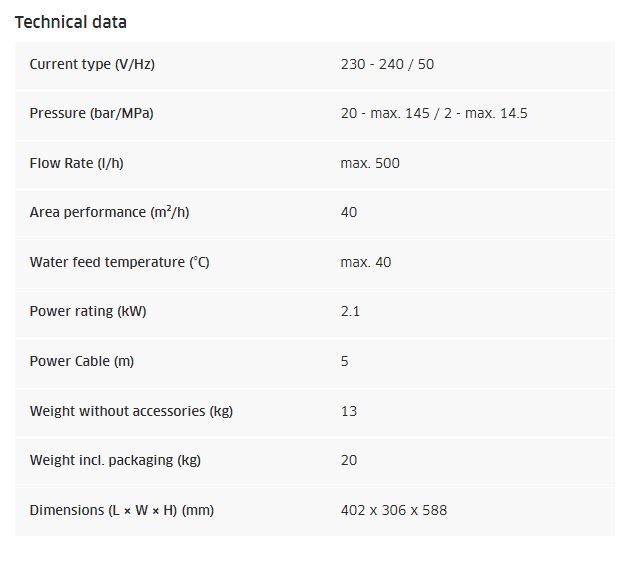Click the Power rating (kW) label

pyautogui.click(x=88, y=311)
